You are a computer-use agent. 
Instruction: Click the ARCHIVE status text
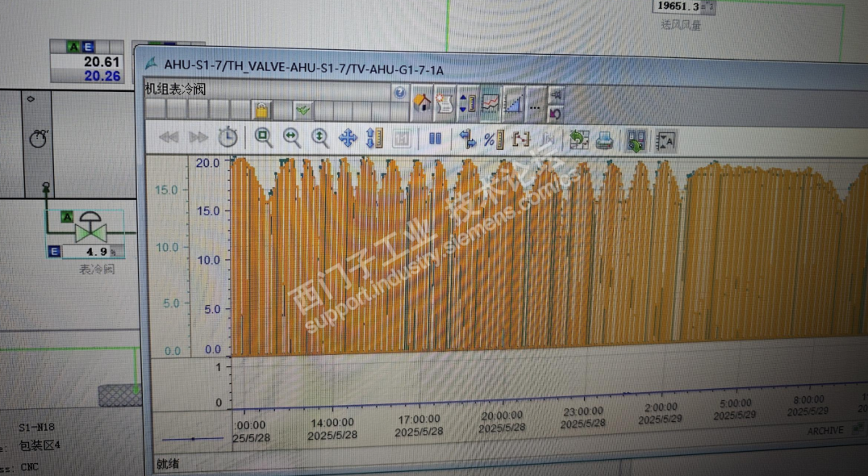(825, 431)
